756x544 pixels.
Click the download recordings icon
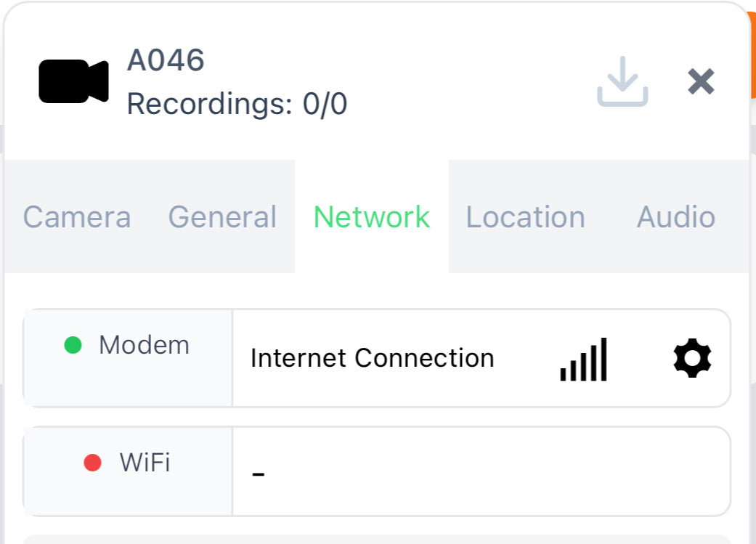pos(622,81)
